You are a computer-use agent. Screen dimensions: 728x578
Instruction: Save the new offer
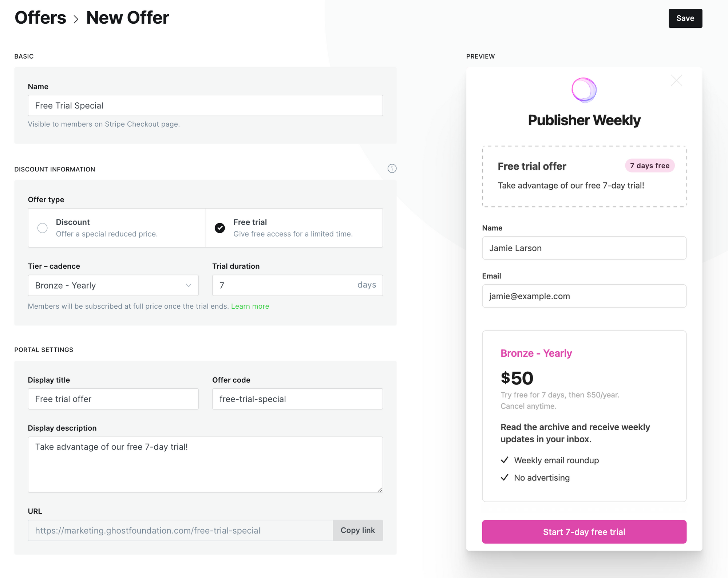point(685,18)
